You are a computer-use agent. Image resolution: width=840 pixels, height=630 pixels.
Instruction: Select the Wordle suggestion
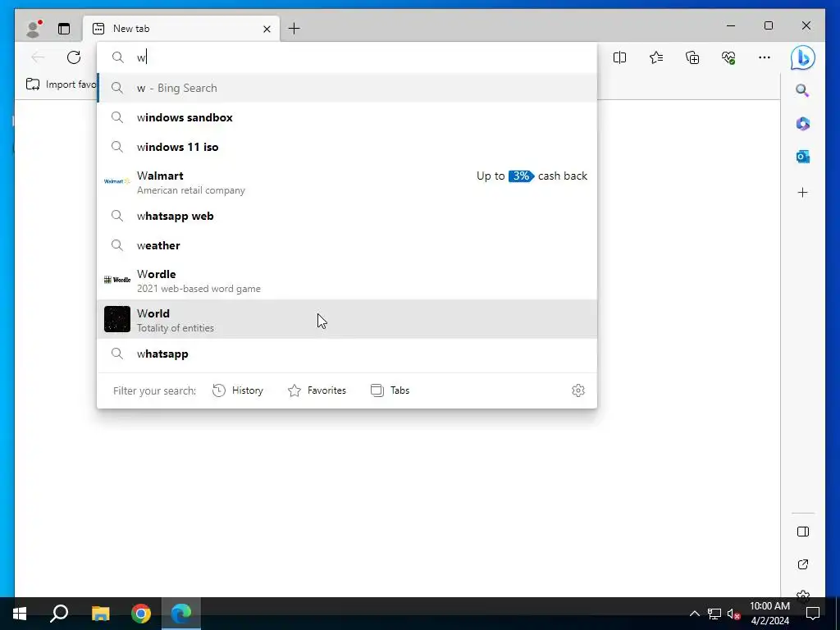(347, 281)
